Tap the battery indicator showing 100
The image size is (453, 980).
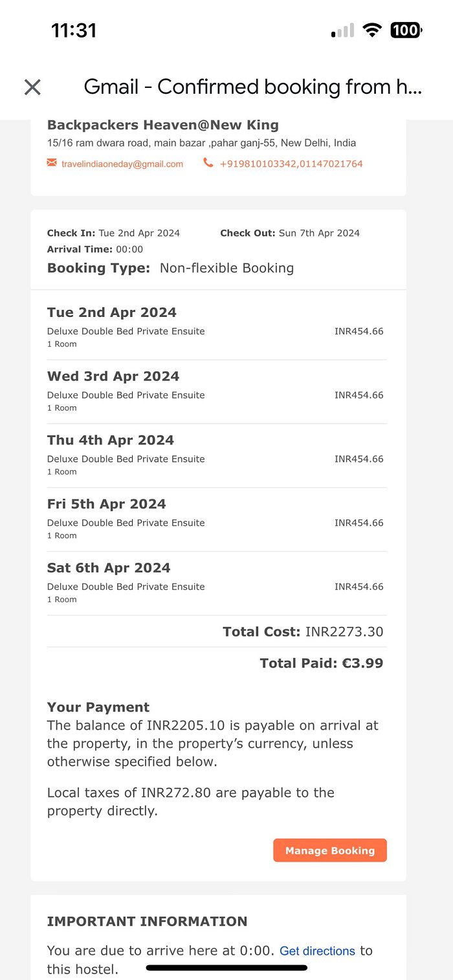click(406, 30)
